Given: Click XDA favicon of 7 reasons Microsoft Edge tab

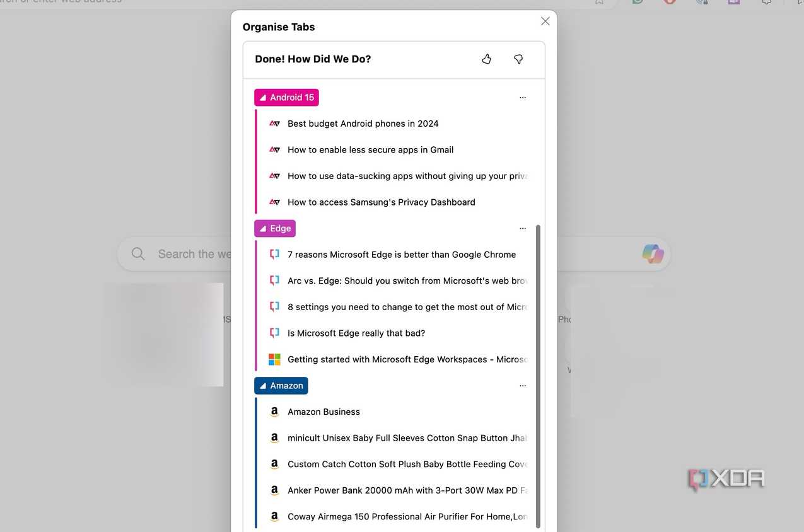Looking at the screenshot, I should tap(274, 255).
